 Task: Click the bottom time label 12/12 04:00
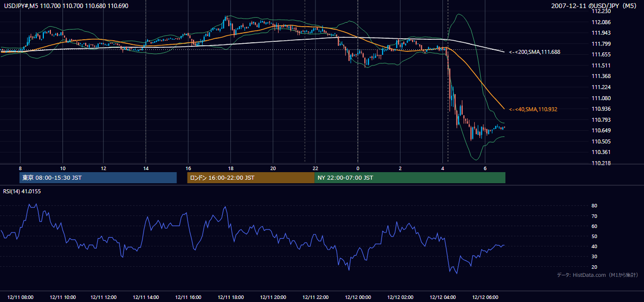[x=442, y=297]
